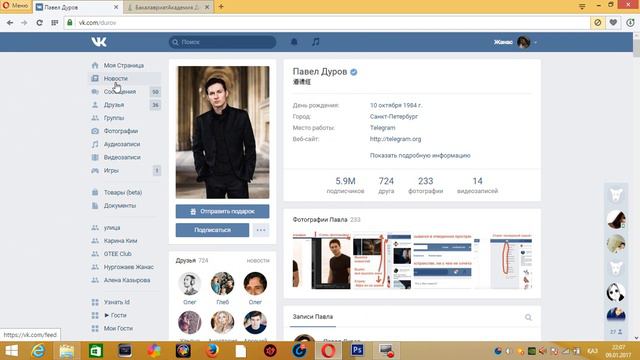Click the Моя Страница home icon
This screenshot has height=360, width=640.
(95, 65)
